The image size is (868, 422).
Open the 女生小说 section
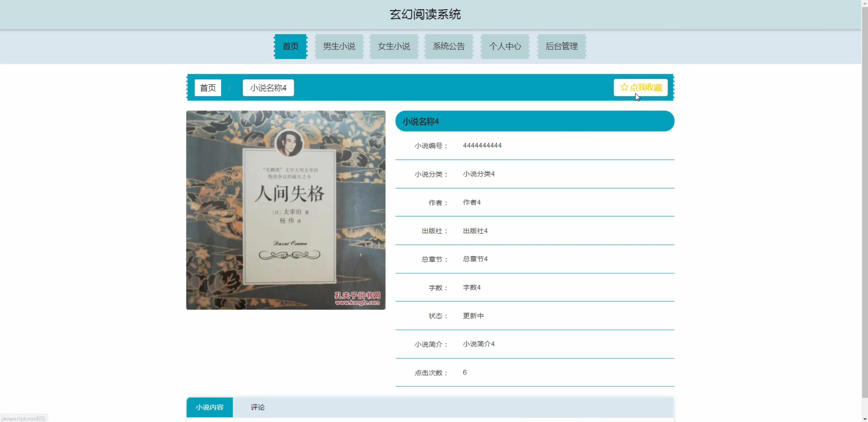[x=394, y=46]
